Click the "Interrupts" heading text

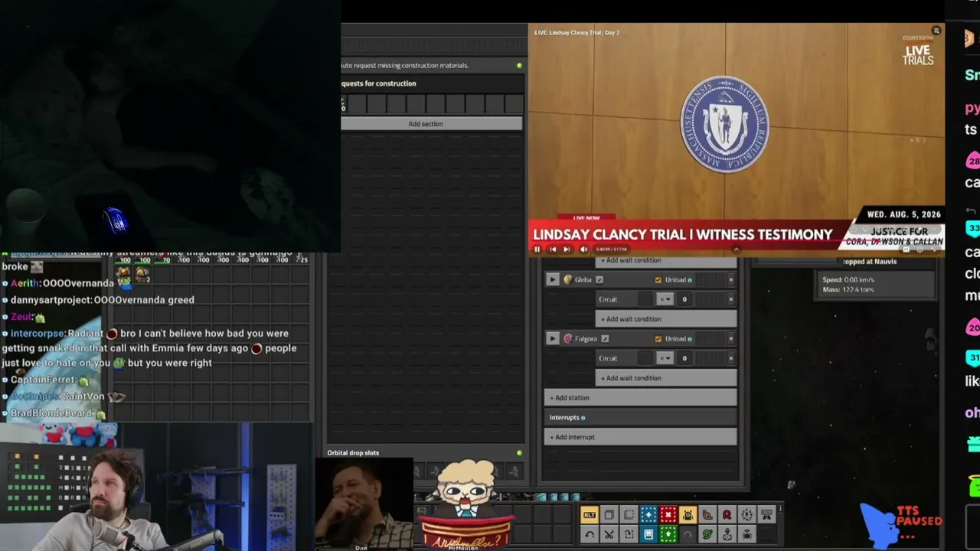[564, 418]
